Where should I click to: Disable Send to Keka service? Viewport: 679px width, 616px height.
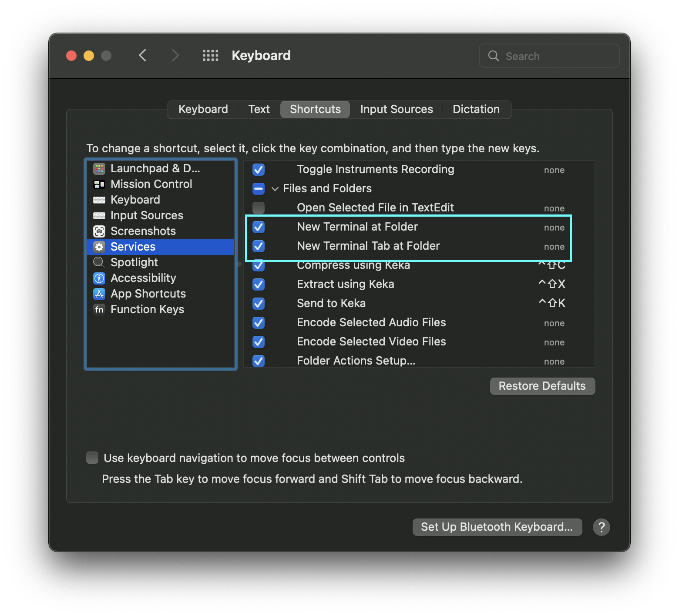click(259, 304)
